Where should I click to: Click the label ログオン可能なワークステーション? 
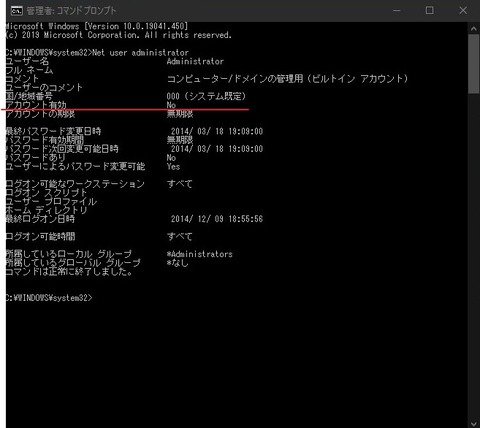click(75, 184)
